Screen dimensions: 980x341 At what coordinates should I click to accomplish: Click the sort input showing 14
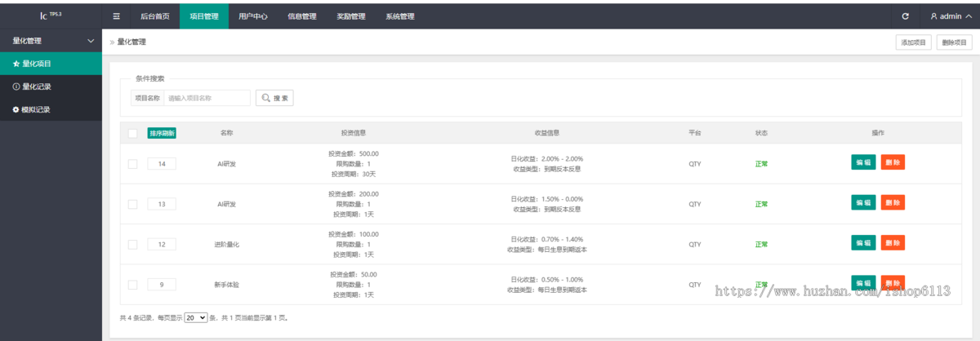click(x=162, y=164)
